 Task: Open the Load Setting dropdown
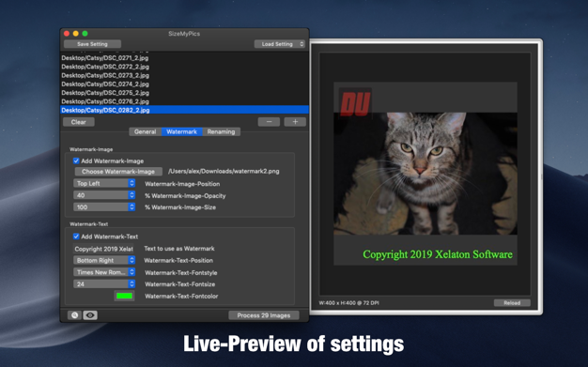click(280, 44)
